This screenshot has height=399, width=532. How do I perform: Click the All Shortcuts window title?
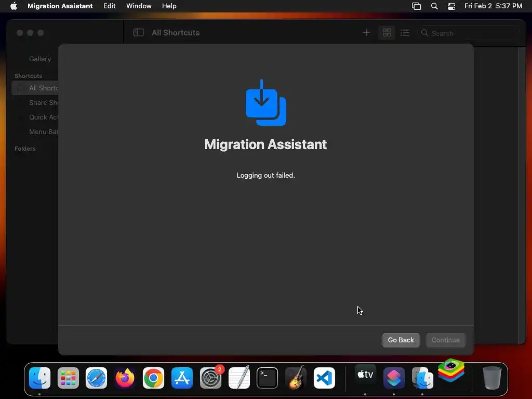[x=176, y=33]
